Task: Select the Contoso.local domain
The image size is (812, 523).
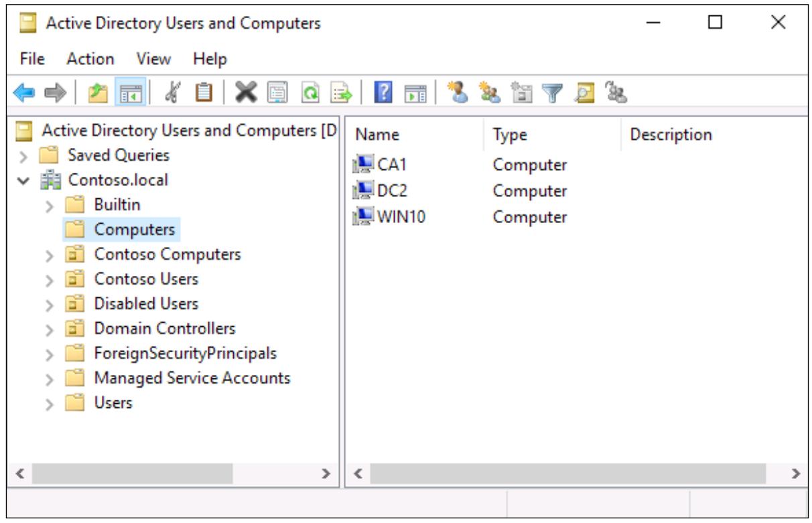Action: pos(118,180)
